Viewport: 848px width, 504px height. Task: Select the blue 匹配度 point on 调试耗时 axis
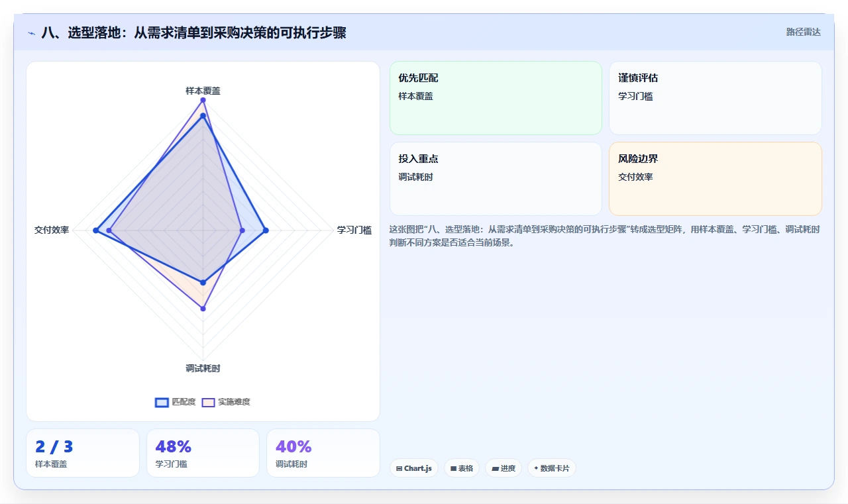pos(203,283)
